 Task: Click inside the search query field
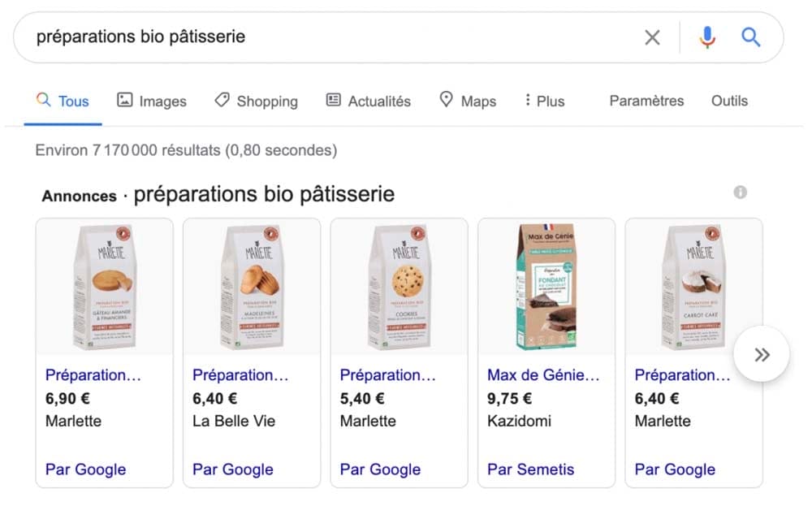[x=244, y=37]
